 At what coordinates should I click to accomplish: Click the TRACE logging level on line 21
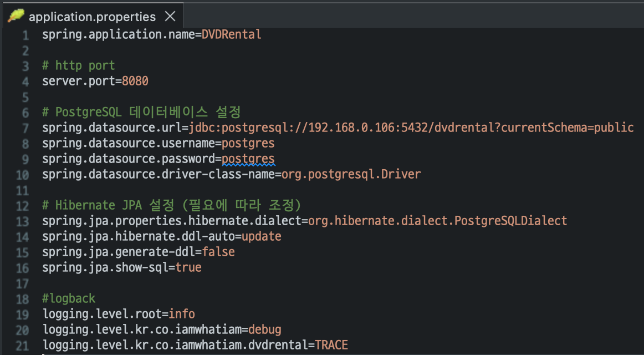[332, 344]
